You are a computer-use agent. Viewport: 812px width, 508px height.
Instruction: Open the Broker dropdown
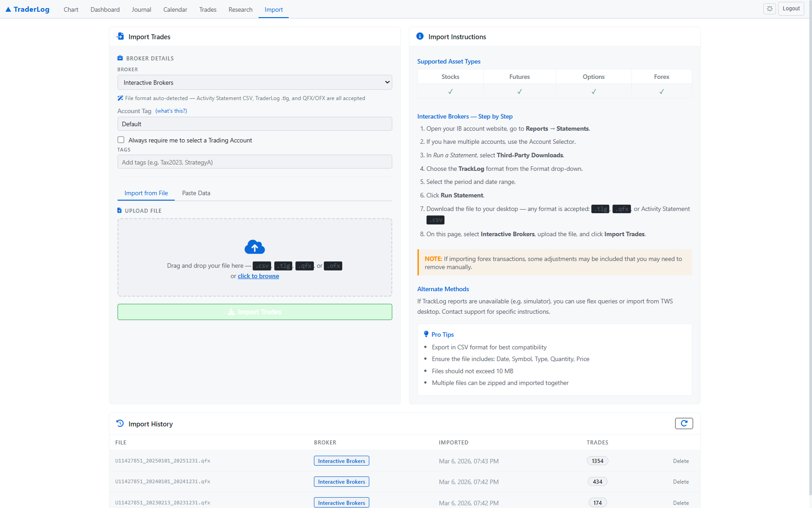click(254, 82)
